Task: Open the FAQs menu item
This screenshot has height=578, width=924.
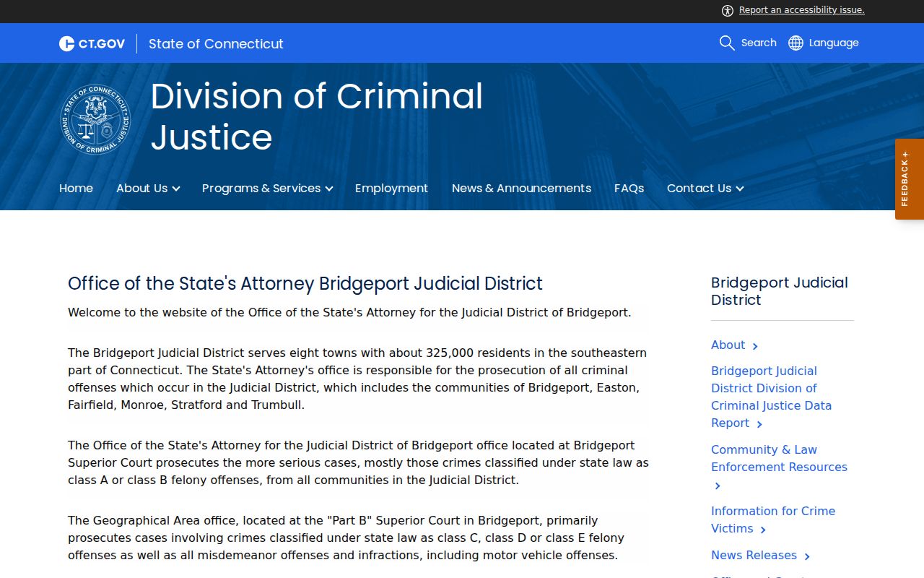Action: 629,188
